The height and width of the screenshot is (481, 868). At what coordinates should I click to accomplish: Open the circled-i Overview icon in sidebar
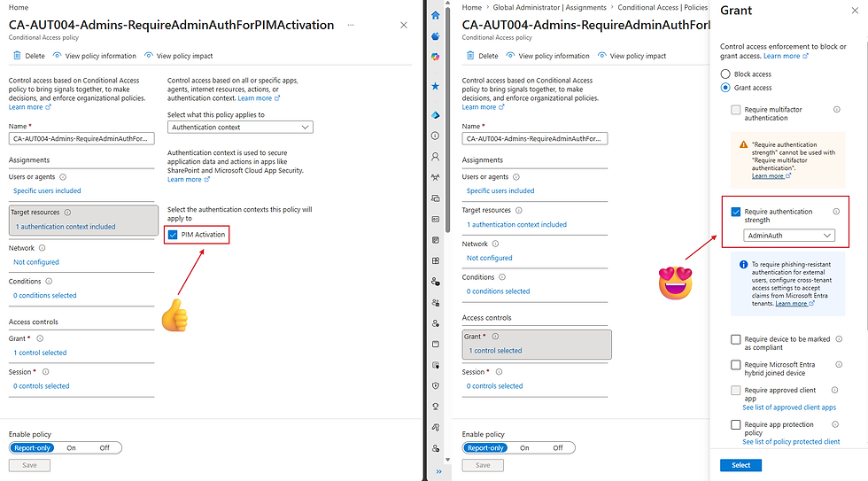436,136
